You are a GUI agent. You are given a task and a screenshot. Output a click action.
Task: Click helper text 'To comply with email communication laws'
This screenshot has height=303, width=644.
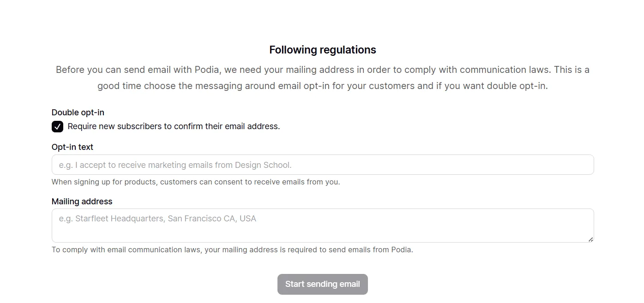(232, 250)
